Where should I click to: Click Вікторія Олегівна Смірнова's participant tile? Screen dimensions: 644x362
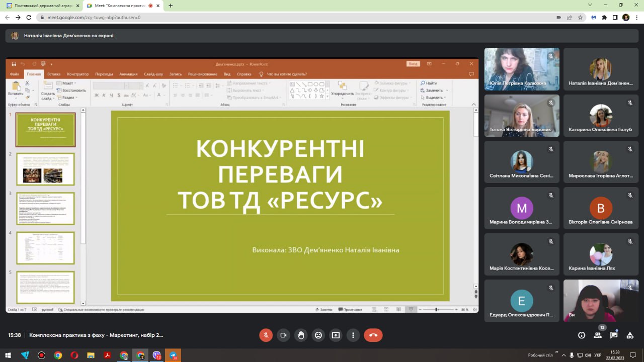(601, 208)
